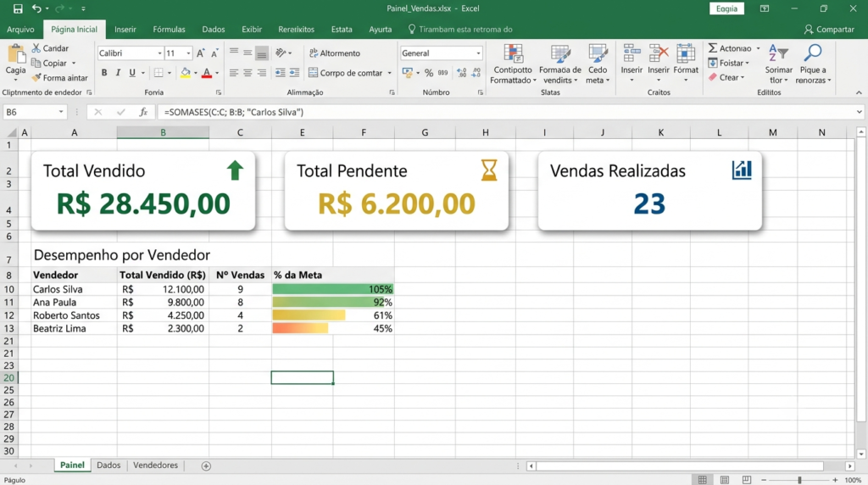Decrease font size with the small A icon
868x485 pixels.
coord(214,53)
